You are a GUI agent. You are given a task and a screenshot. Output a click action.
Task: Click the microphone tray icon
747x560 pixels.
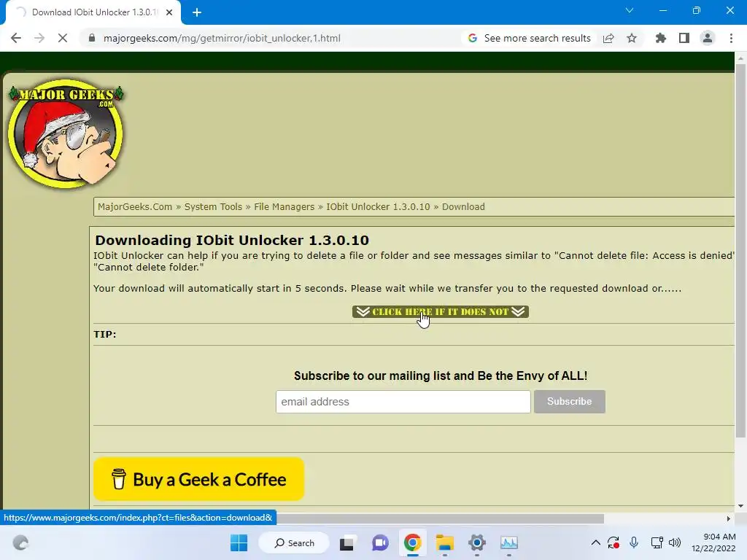pyautogui.click(x=634, y=542)
